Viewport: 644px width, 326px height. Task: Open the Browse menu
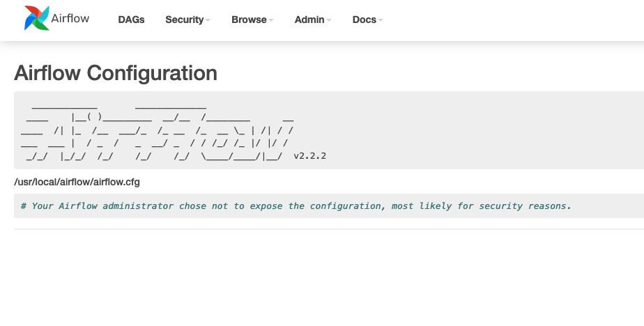click(x=252, y=20)
